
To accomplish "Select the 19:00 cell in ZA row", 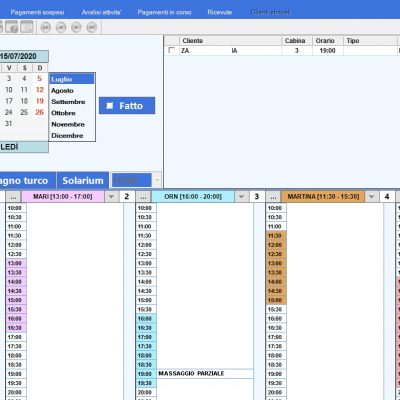I will (x=328, y=51).
